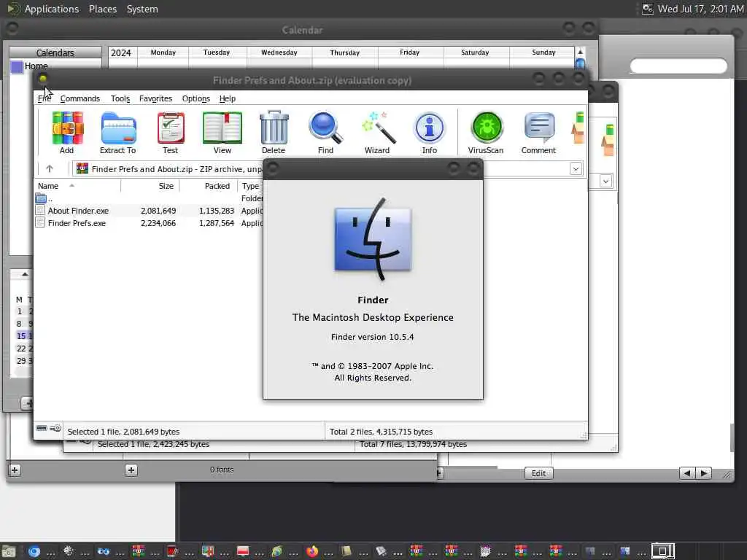Click the clock showing Wed Jul 17
747x560 pixels.
click(x=700, y=9)
